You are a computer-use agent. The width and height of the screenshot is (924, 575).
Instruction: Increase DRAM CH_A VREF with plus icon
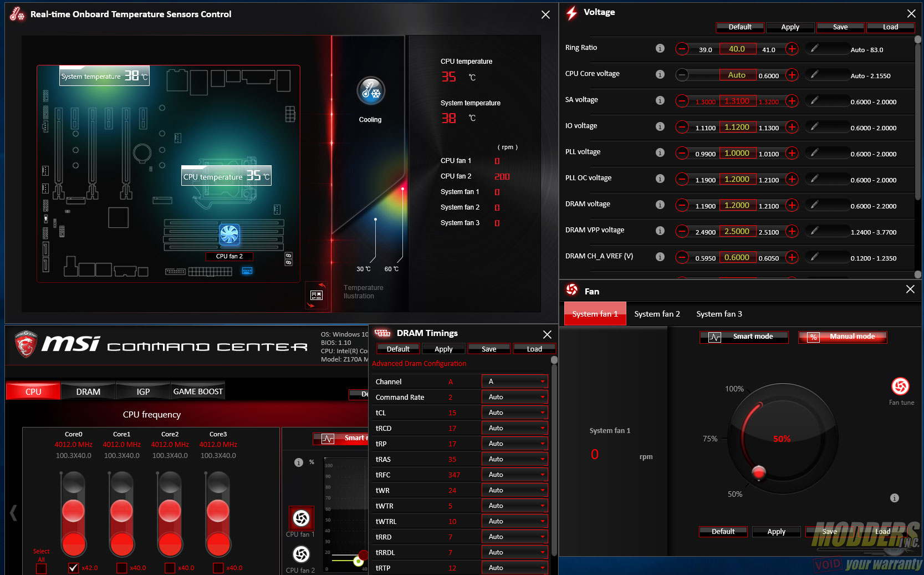792,257
